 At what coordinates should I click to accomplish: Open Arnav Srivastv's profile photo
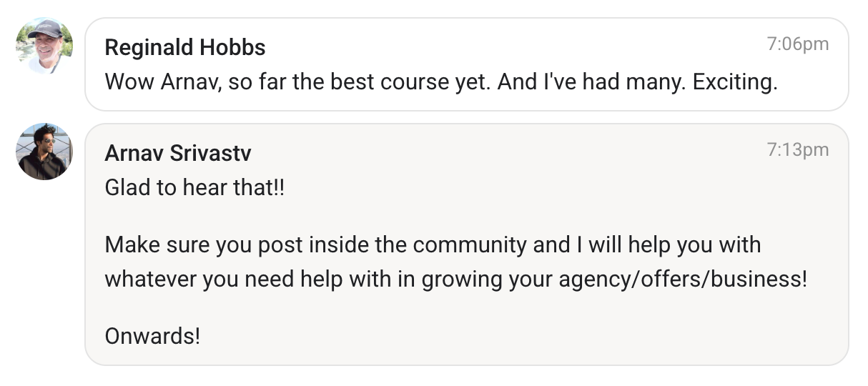[44, 152]
